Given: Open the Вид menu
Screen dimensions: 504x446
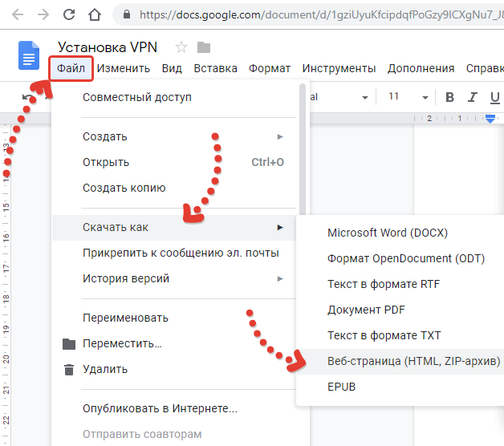Looking at the screenshot, I should 172,68.
